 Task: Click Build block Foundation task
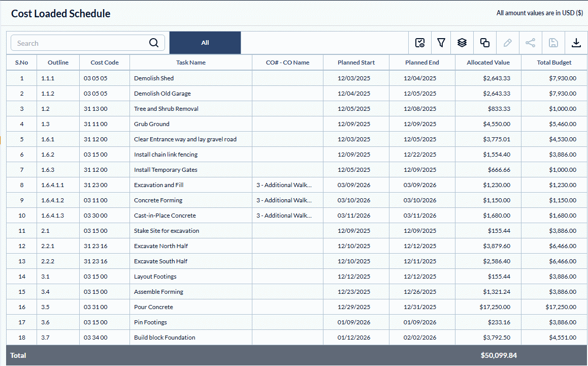pyautogui.click(x=165, y=338)
